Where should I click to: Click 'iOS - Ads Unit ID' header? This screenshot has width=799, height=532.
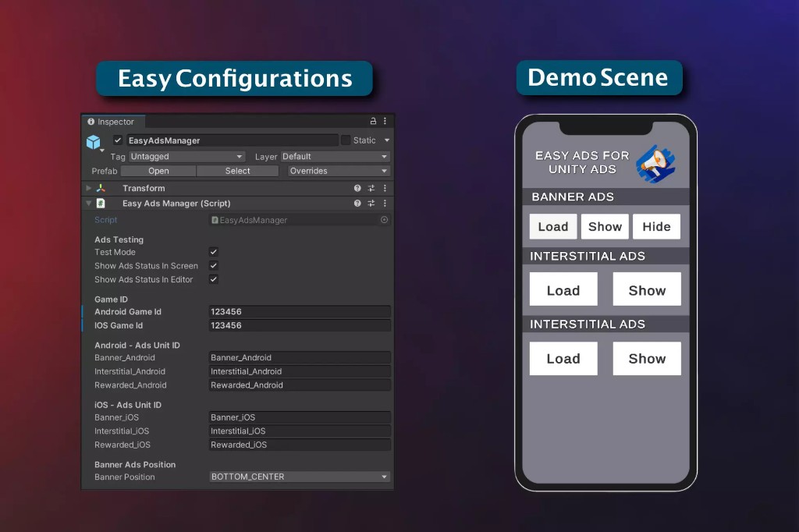click(x=128, y=405)
